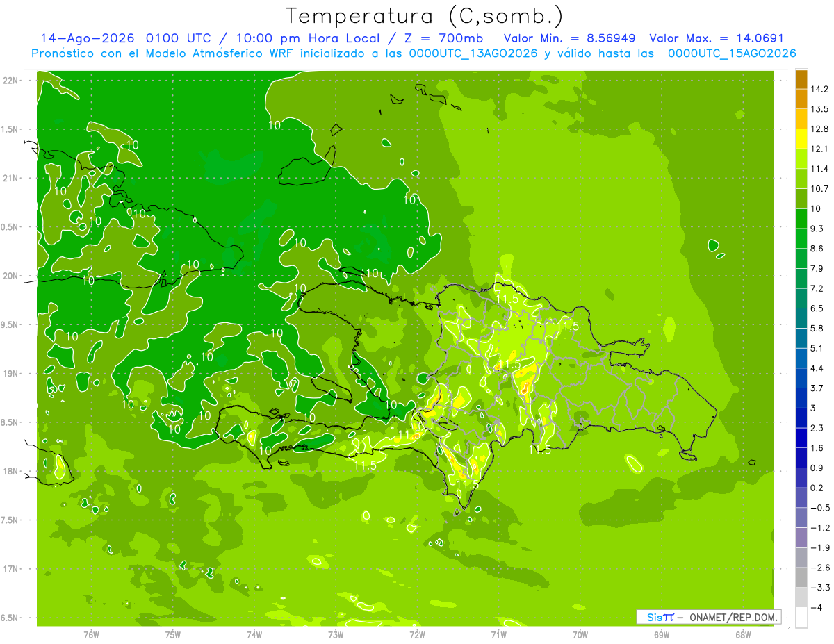
Task: Click 'Valor Min. = 8.56949' value
Action: pos(570,39)
